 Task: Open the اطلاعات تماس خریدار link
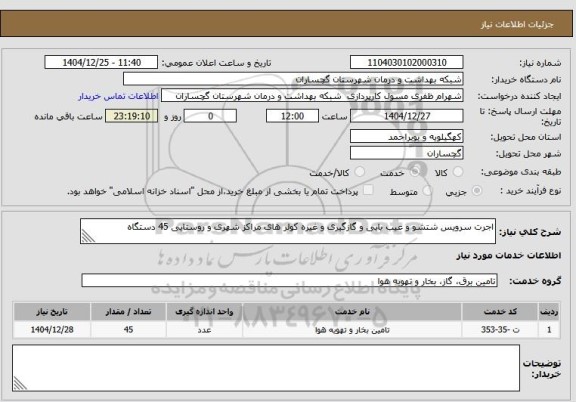[118, 96]
